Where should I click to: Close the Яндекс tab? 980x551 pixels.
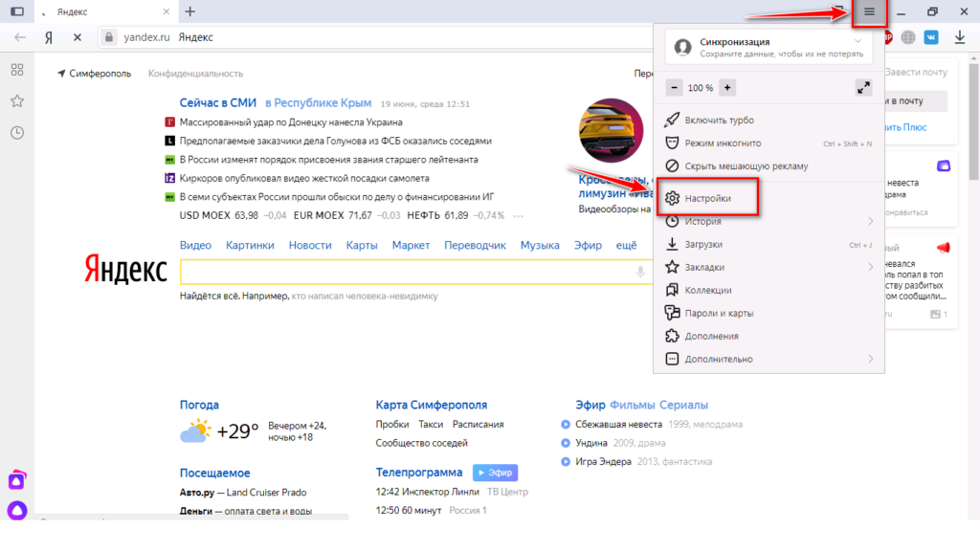click(167, 11)
